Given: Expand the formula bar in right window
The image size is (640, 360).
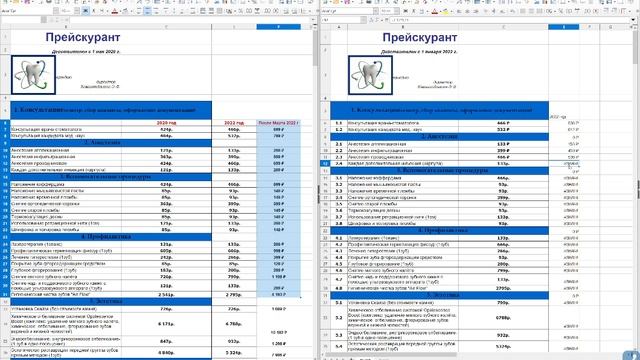Looking at the screenshot, I should (x=633, y=20).
